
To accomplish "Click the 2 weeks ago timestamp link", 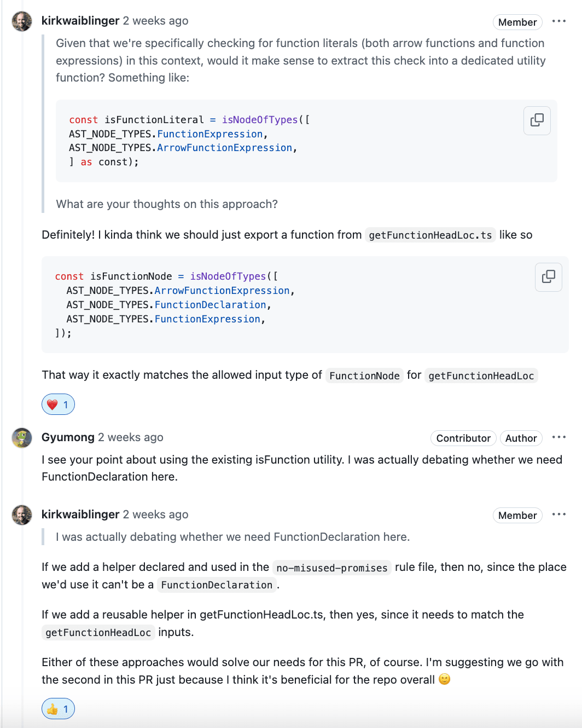I will [155, 20].
